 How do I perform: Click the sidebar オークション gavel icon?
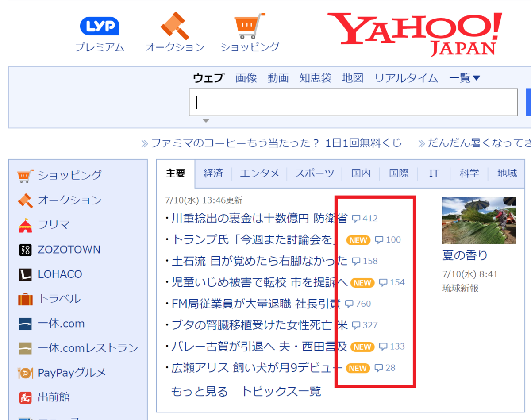pos(25,200)
